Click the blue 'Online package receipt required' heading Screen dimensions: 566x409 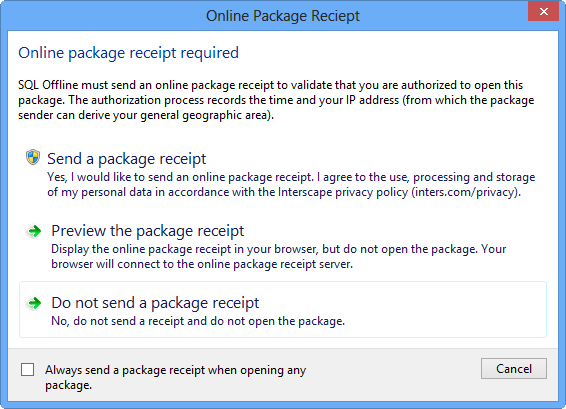(129, 53)
